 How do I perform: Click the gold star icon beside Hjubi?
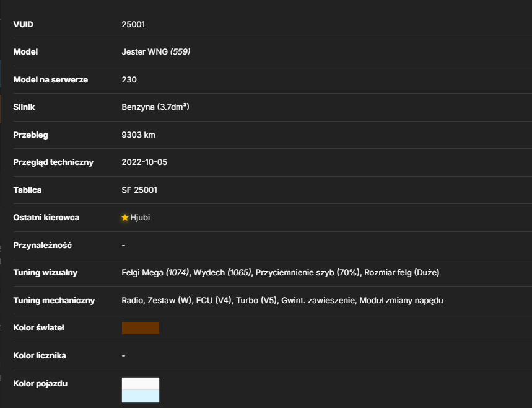click(x=125, y=218)
